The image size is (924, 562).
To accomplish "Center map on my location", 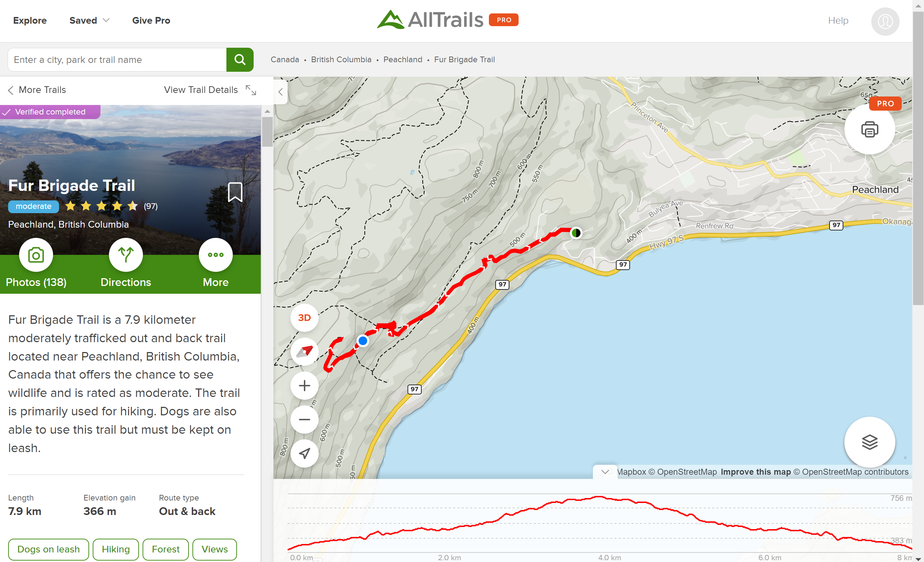I will click(305, 453).
